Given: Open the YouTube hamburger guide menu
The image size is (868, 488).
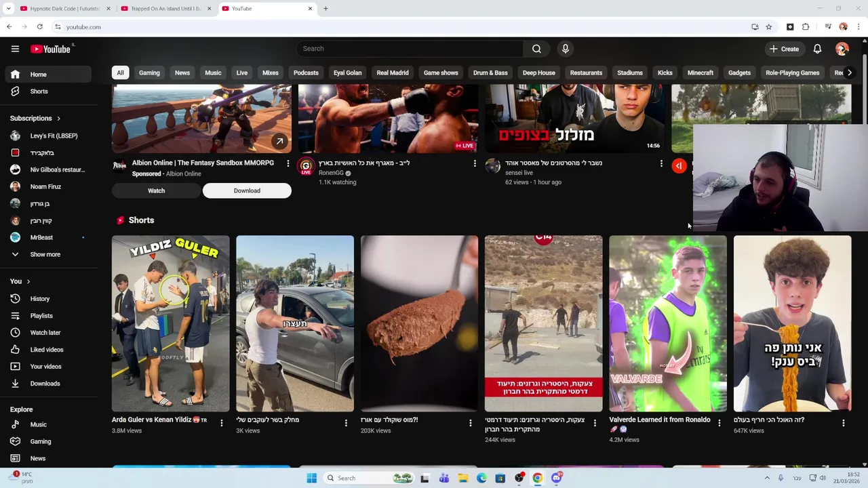Looking at the screenshot, I should (15, 49).
